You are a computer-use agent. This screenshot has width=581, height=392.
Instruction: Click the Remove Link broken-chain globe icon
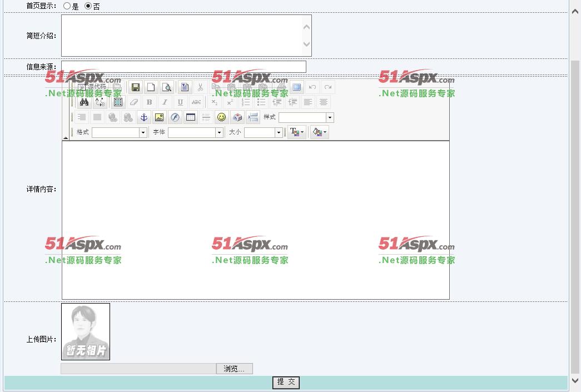click(x=128, y=117)
